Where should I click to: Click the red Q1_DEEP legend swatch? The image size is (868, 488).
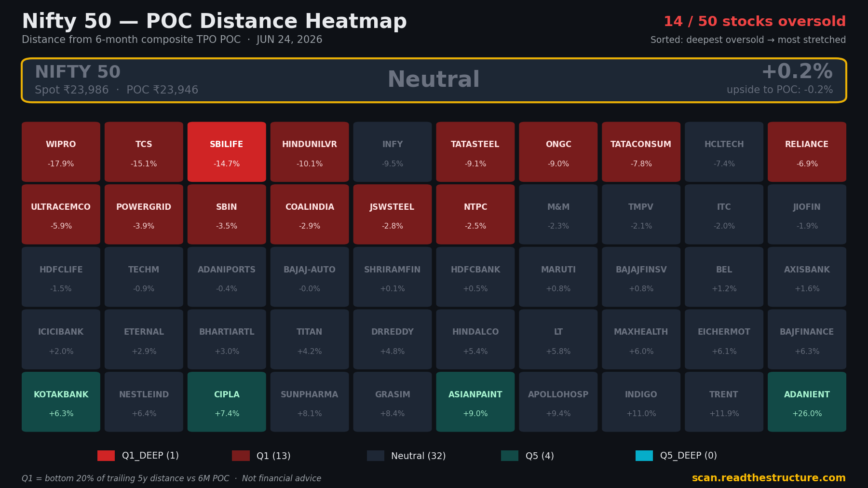pos(106,456)
